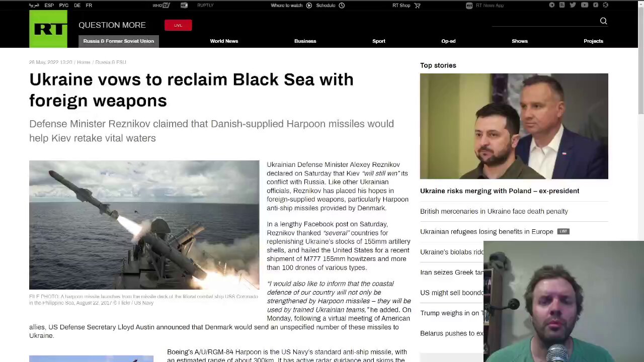The image size is (644, 362).
Task: Switch to ESP language edition
Action: [x=49, y=5]
